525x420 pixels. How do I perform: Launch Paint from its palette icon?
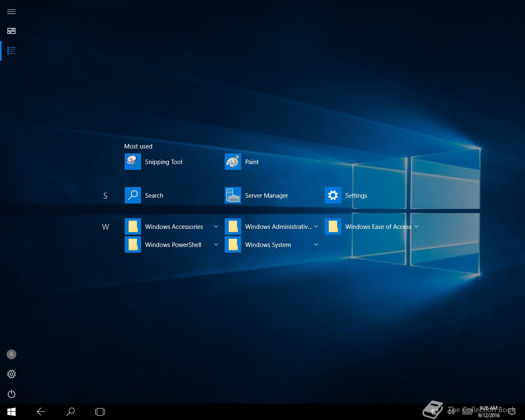coord(233,162)
